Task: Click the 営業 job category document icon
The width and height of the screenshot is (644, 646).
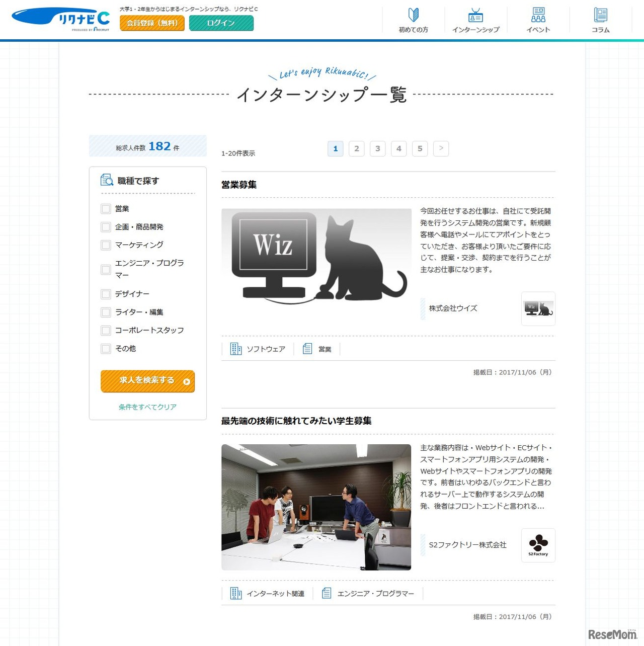Action: coord(307,348)
